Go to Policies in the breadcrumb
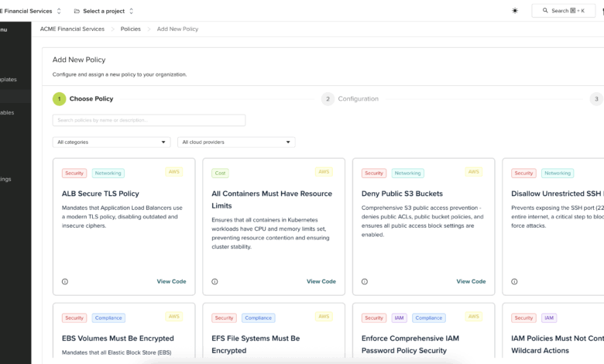Screen dimensions: 604x364 coord(130,29)
